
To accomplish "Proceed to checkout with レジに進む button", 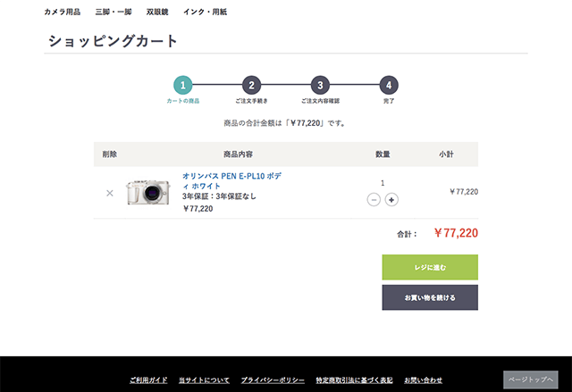I will [430, 267].
